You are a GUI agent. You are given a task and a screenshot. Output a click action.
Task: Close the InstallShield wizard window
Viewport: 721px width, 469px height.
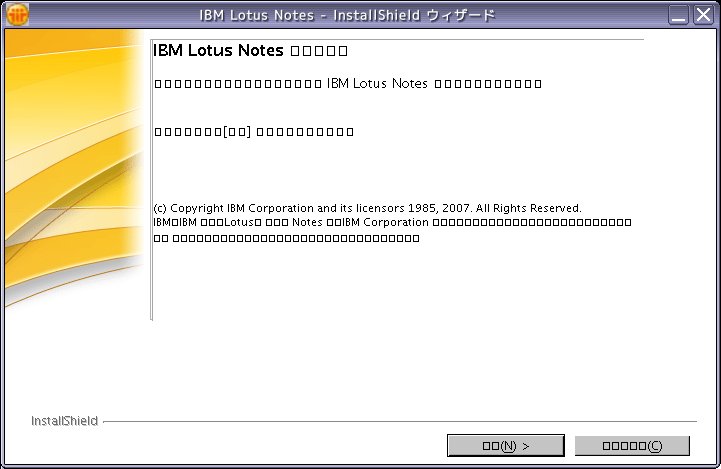pyautogui.click(x=703, y=15)
